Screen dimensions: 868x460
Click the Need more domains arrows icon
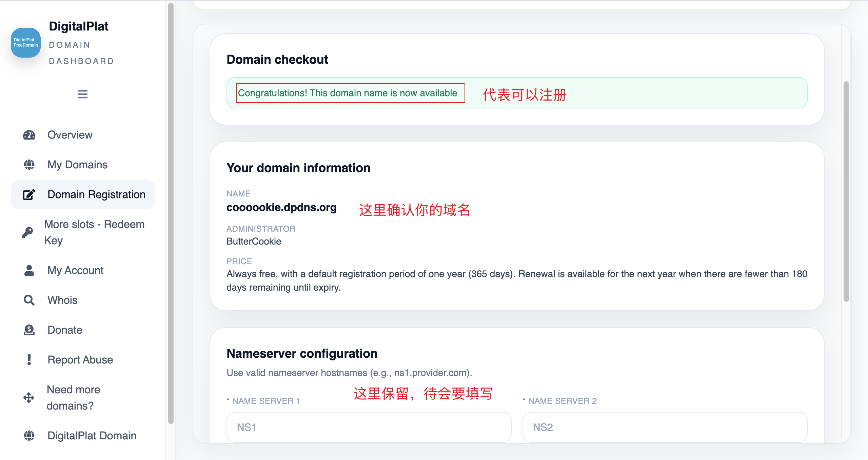click(x=29, y=398)
